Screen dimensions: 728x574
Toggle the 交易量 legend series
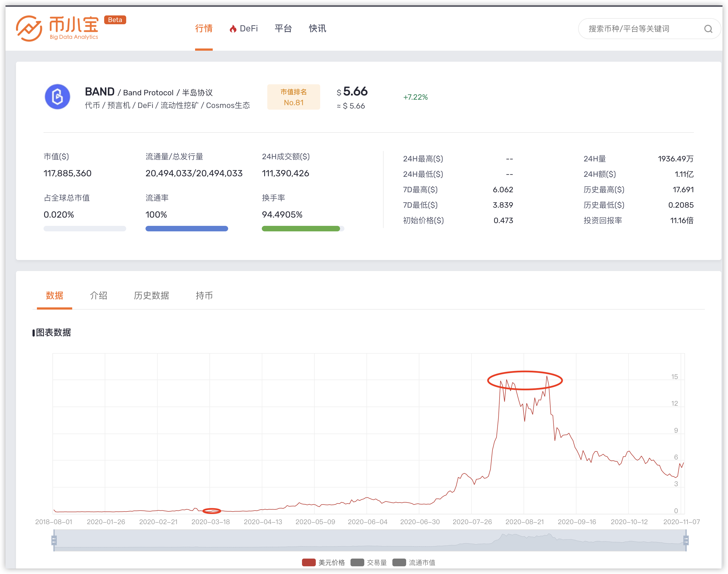(368, 563)
